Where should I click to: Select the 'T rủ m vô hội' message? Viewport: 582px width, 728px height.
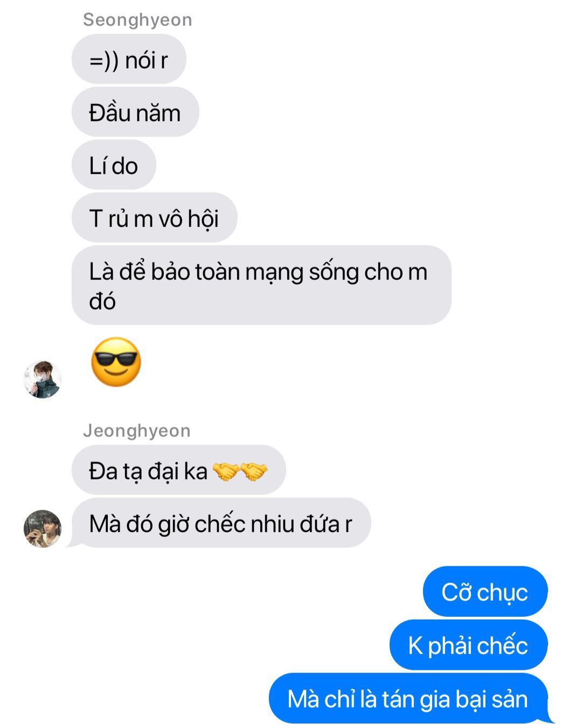coord(154,218)
